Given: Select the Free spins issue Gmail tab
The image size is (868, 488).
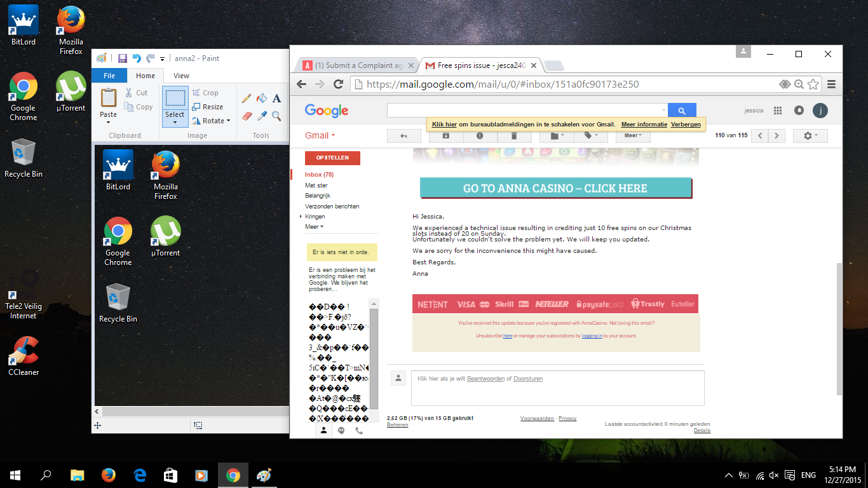Looking at the screenshot, I should 481,65.
